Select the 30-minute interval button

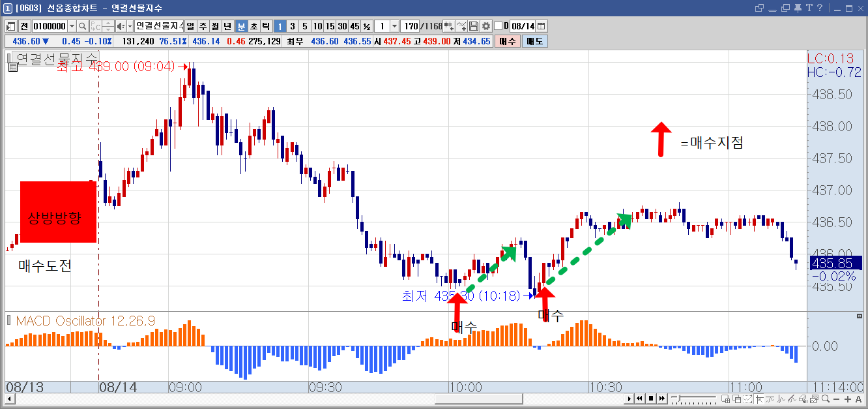pyautogui.click(x=342, y=26)
